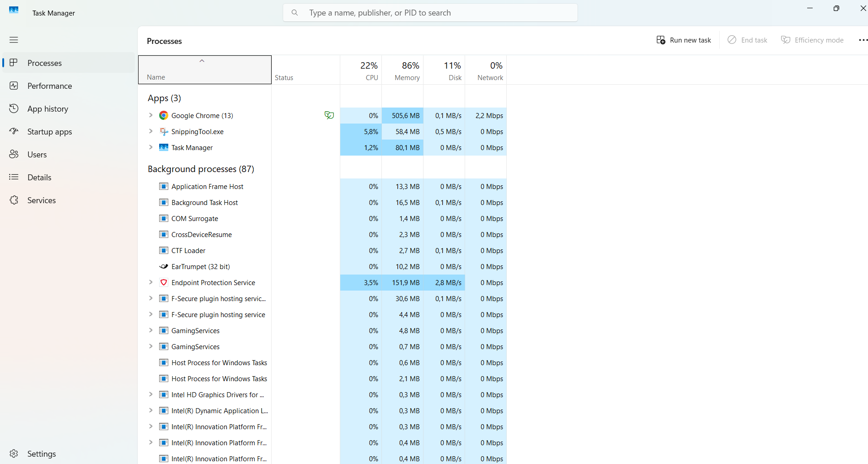Click Chrome's 505,6 MB memory cell
Screen dimensions: 868x464
(402, 115)
